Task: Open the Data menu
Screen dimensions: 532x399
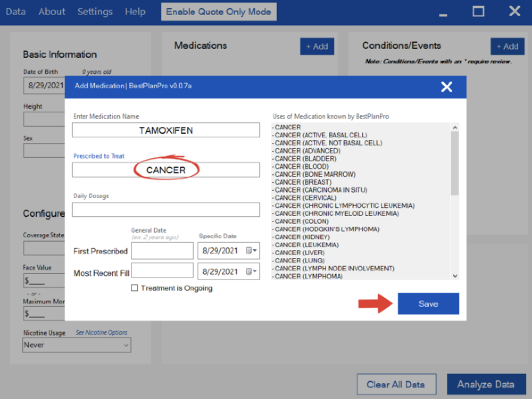Action: [16, 12]
